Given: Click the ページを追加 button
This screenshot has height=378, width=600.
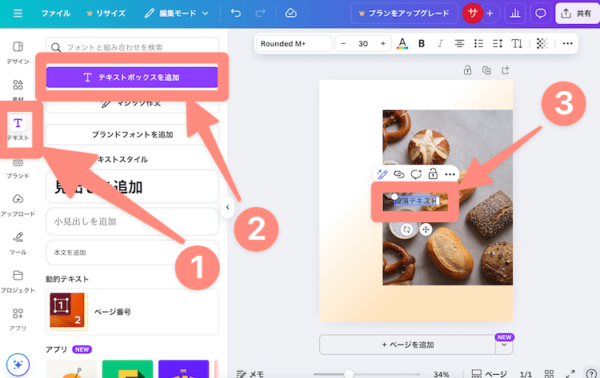Looking at the screenshot, I should pyautogui.click(x=408, y=345).
